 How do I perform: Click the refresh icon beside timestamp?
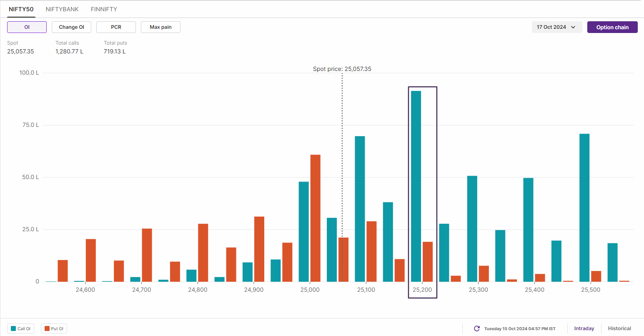click(477, 328)
